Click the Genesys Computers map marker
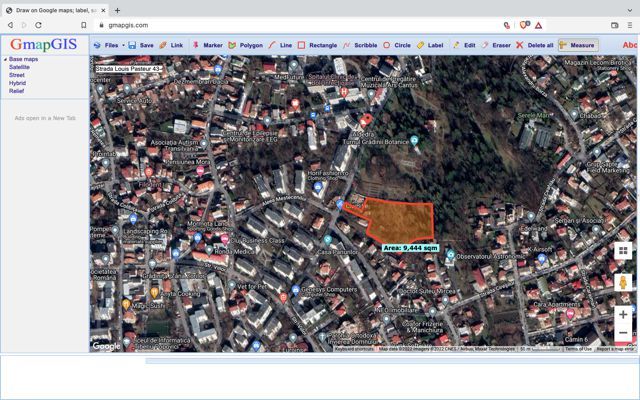This screenshot has width=640, height=400. (x=296, y=290)
